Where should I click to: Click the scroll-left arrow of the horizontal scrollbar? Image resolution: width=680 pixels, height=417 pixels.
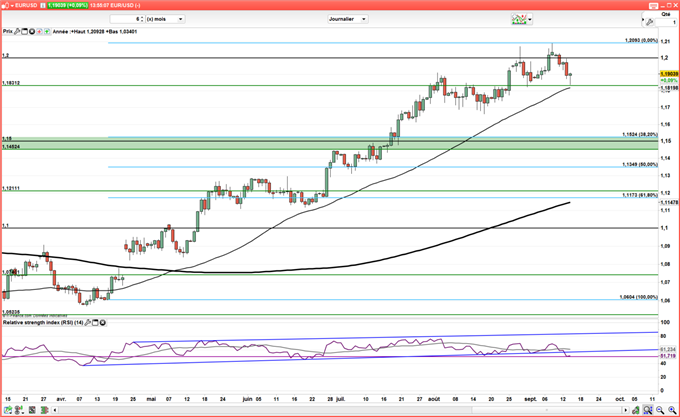coord(55,410)
